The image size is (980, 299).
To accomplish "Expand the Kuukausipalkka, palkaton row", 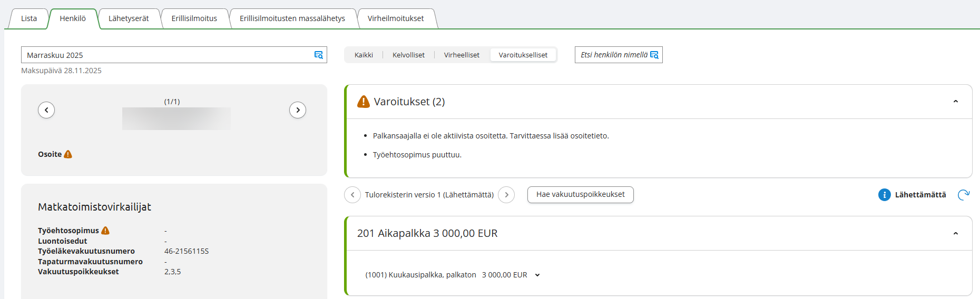I will point(537,275).
